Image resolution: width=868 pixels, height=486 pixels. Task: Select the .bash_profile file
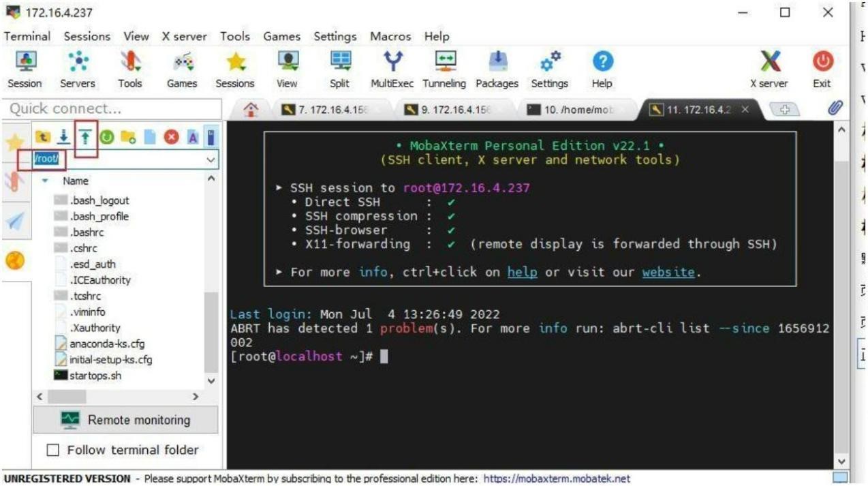click(99, 216)
